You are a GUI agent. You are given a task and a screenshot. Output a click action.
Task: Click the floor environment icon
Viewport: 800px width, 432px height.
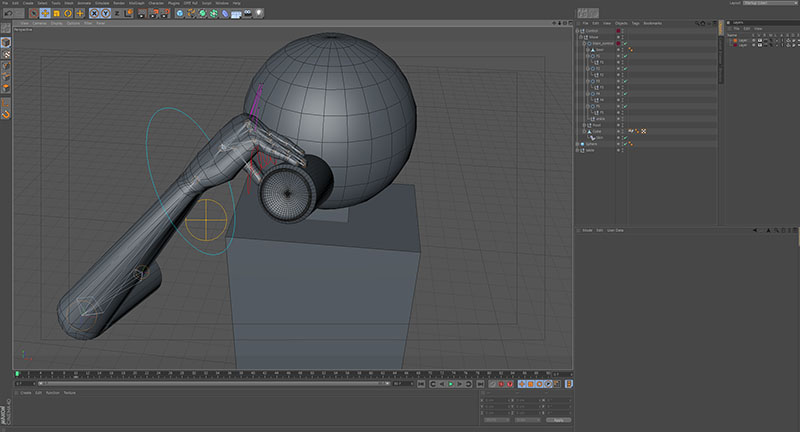(x=236, y=14)
